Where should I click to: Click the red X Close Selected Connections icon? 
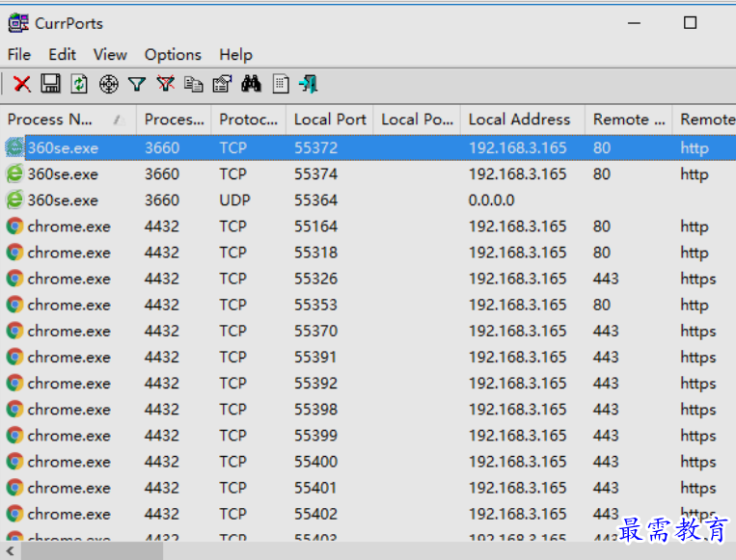[21, 85]
